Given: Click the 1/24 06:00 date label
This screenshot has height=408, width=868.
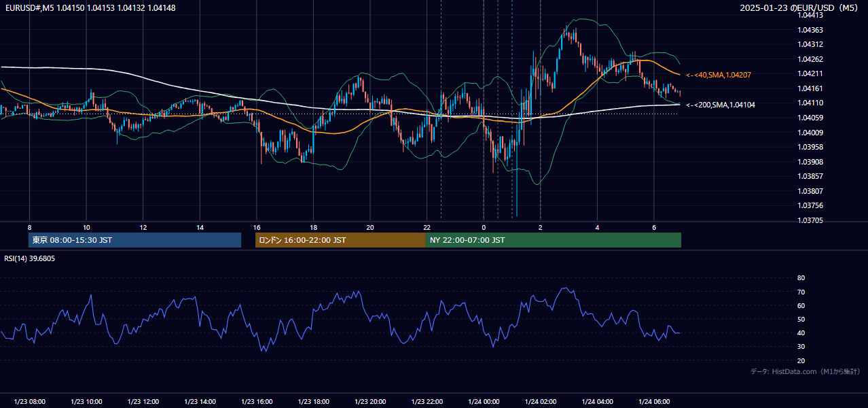Looking at the screenshot, I should (654, 402).
